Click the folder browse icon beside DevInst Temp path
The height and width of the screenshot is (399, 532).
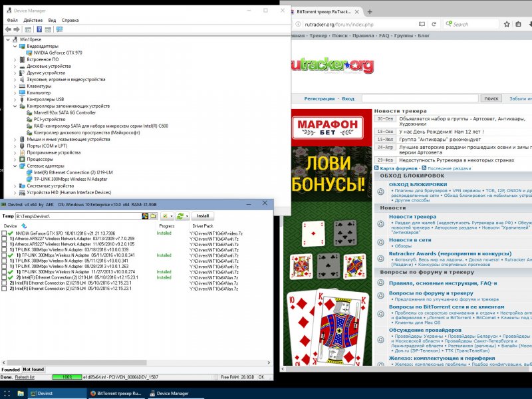pyautogui.click(x=153, y=216)
